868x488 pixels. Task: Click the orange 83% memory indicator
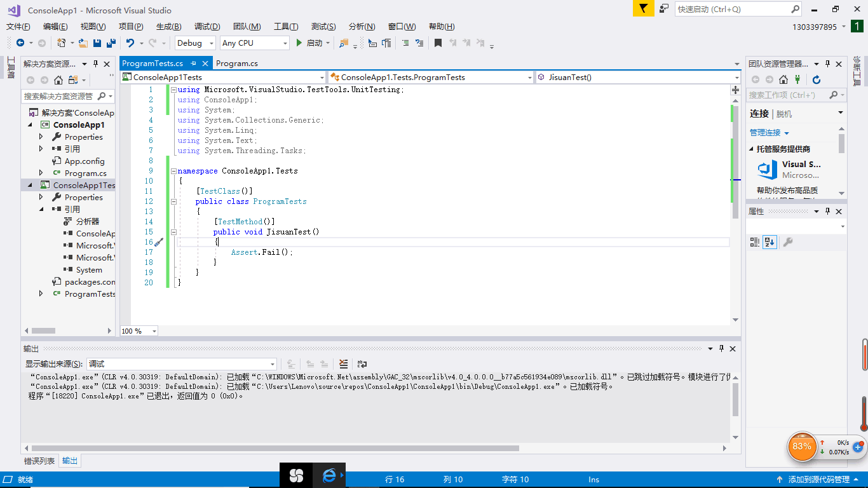click(802, 447)
